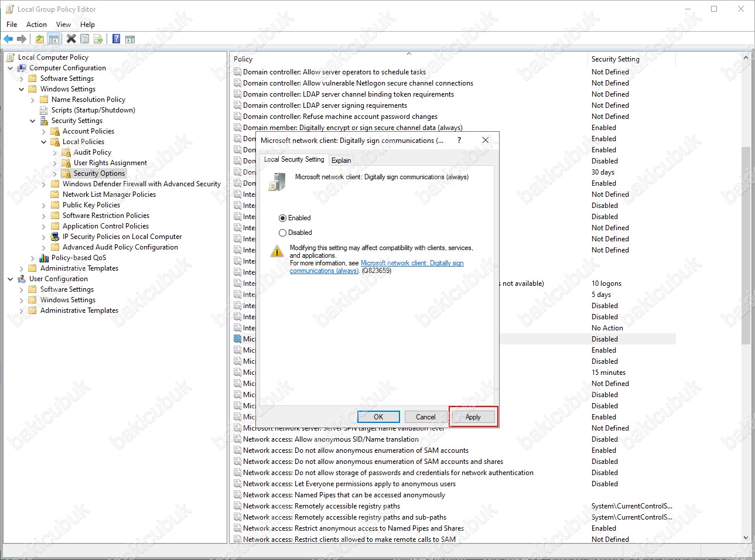Click the Audit Policy folder icon

66,152
